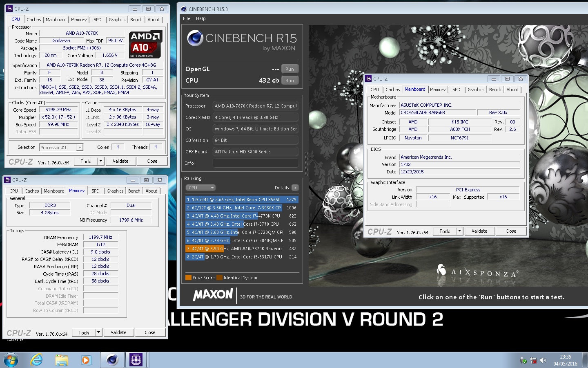Screen dimensions: 588x368
Task: Click the CROSSBLADE RANGER model field
Action: click(x=438, y=112)
